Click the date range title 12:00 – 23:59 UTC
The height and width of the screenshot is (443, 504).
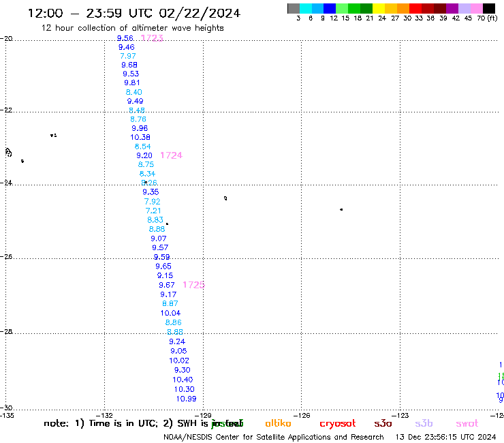pyautogui.click(x=133, y=13)
